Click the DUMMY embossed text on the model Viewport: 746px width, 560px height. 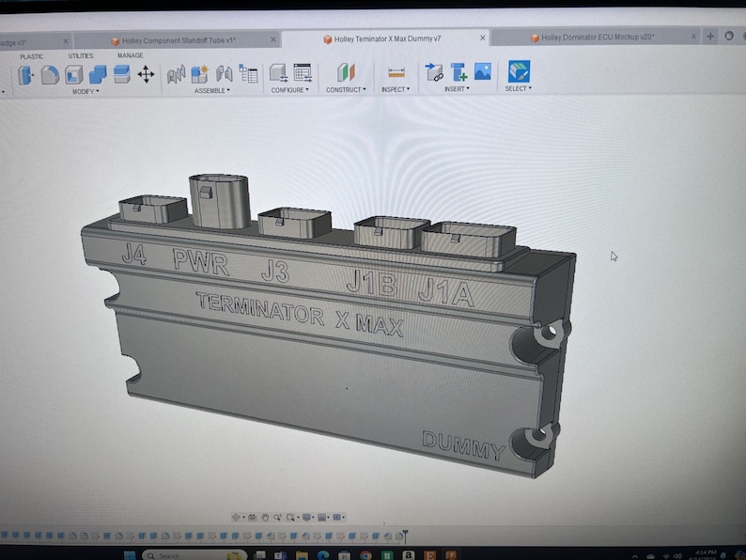(463, 445)
